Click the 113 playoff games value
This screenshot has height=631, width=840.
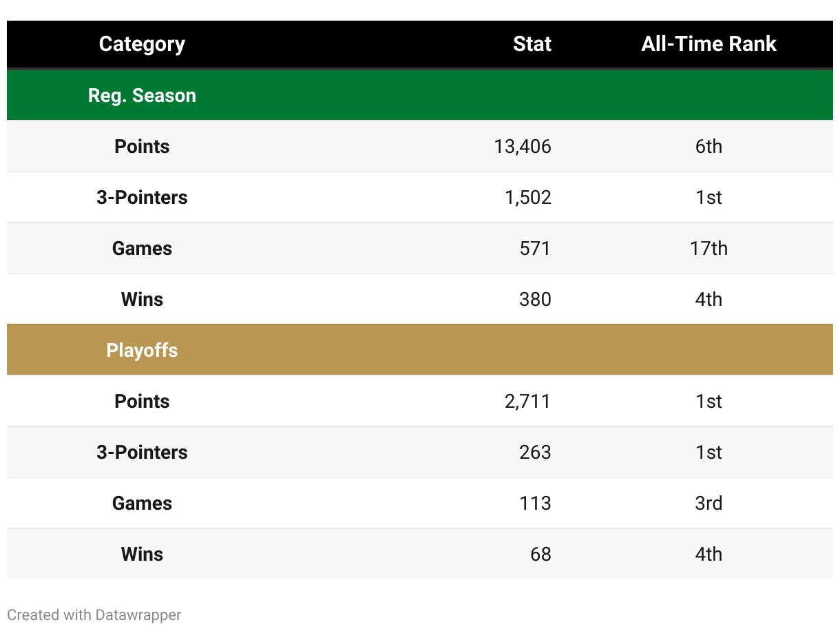point(536,503)
